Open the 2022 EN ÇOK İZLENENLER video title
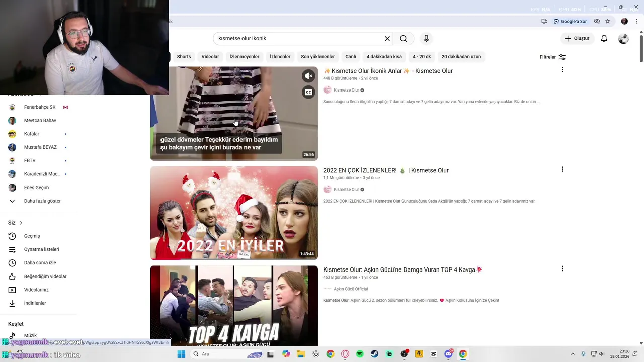Screen dimensions: 644x362 coord(386,170)
